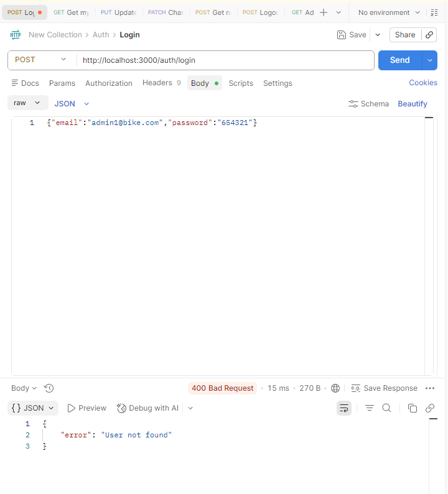Toggle word wrap in response viewer
Image resolution: width=448 pixels, height=494 pixels.
click(x=343, y=408)
